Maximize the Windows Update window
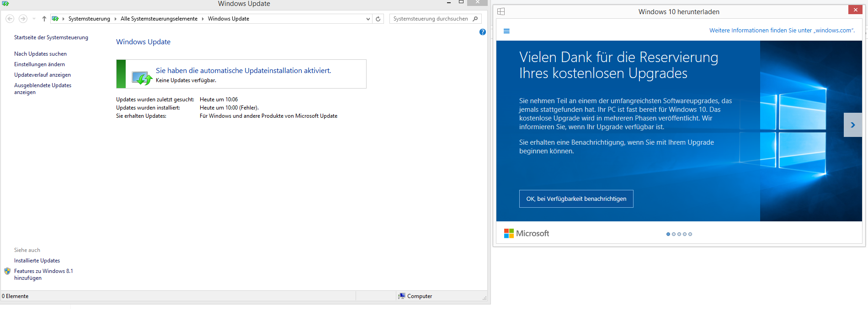The width and height of the screenshot is (868, 309). [461, 2]
